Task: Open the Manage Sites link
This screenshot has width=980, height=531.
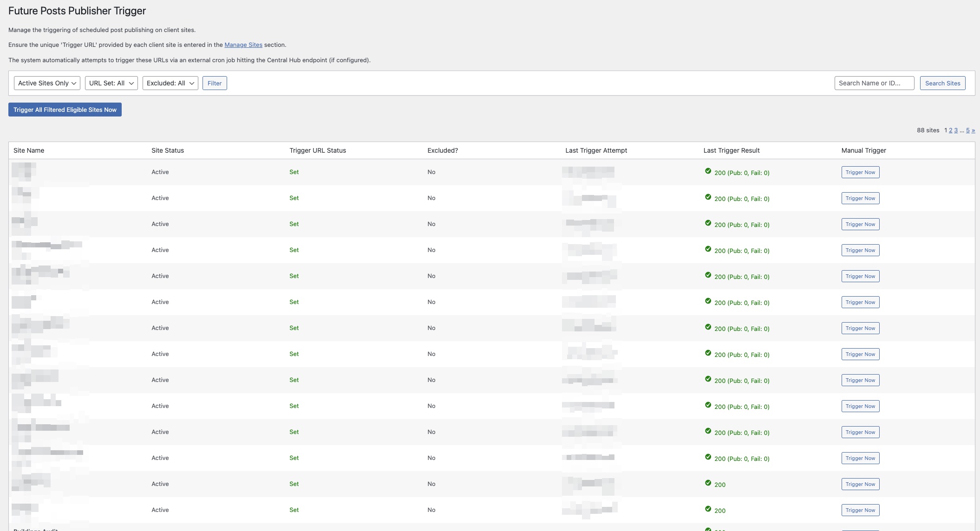Action: click(x=243, y=45)
